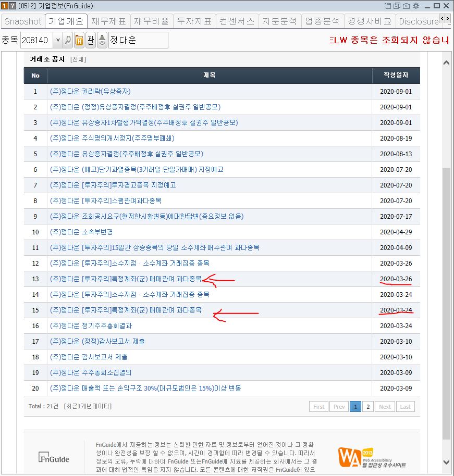Image resolution: width=454 pixels, height=476 pixels.
Task: Click the scrollbar up arrow
Action: pos(446,63)
